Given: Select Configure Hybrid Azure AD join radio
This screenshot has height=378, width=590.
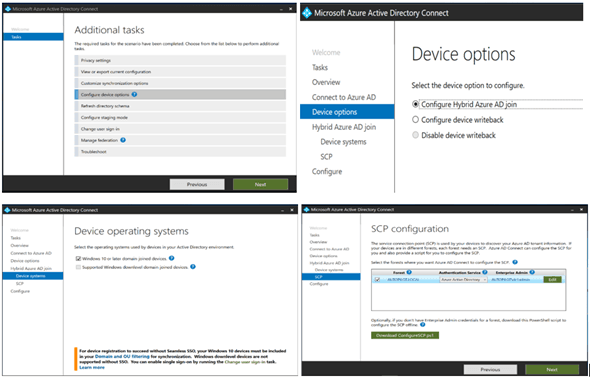Looking at the screenshot, I should click(415, 104).
